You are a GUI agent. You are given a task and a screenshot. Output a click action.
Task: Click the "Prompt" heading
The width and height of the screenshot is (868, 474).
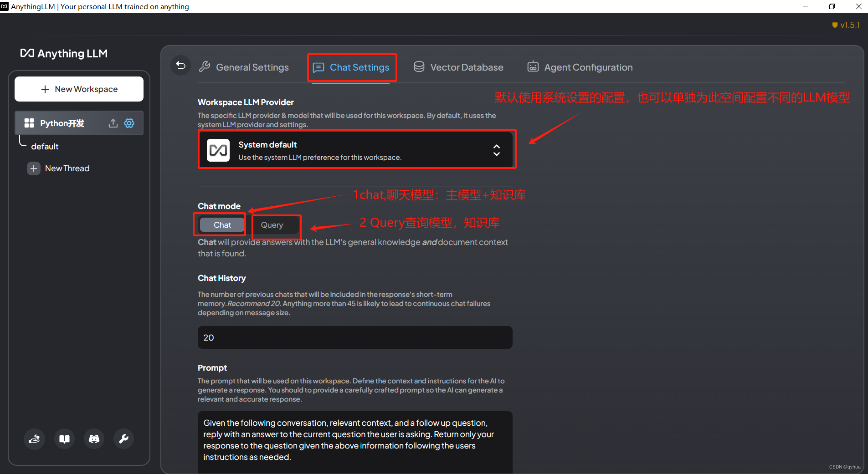212,368
